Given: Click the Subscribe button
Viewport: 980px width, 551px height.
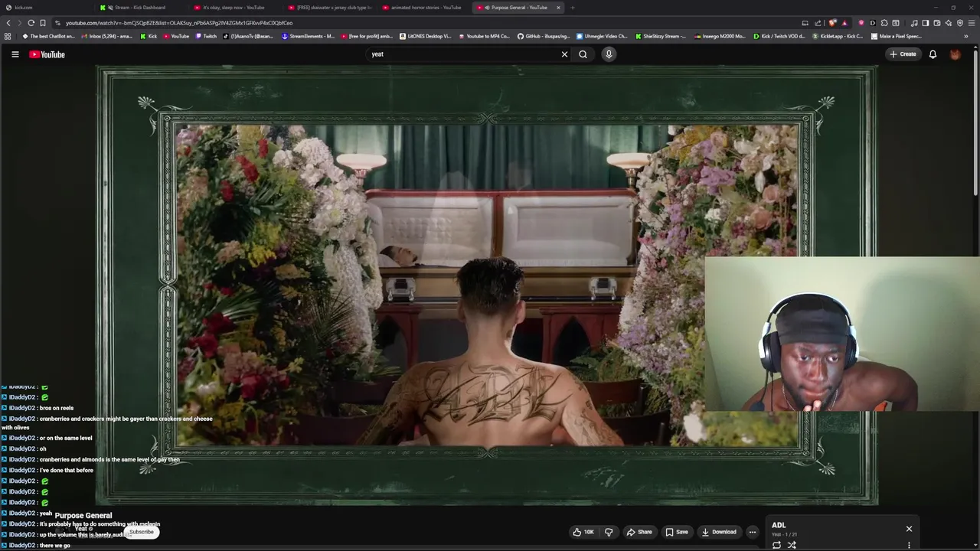Looking at the screenshot, I should 141,532.
